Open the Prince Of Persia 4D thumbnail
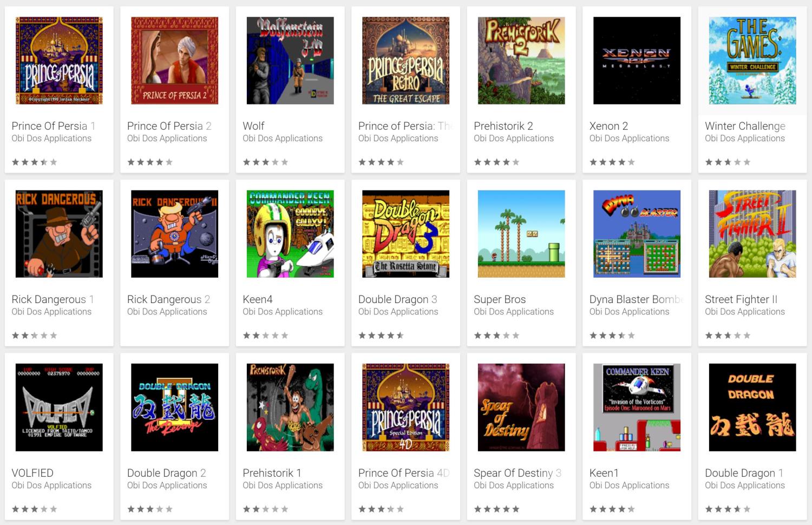The height and width of the screenshot is (525, 812). (405, 408)
